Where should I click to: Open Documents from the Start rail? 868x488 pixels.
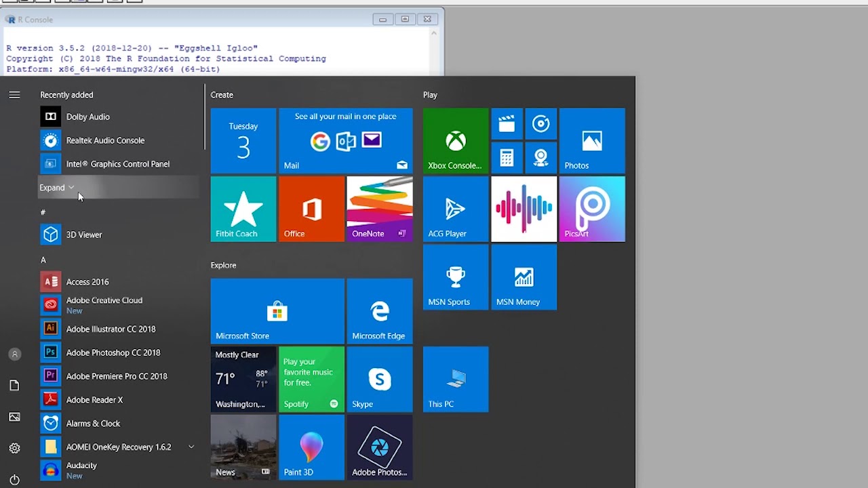14,385
